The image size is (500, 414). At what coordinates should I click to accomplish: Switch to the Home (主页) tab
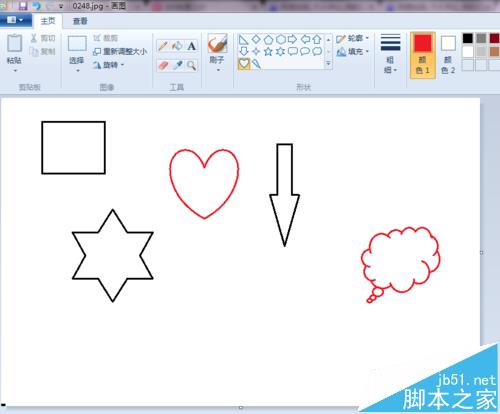(x=48, y=21)
